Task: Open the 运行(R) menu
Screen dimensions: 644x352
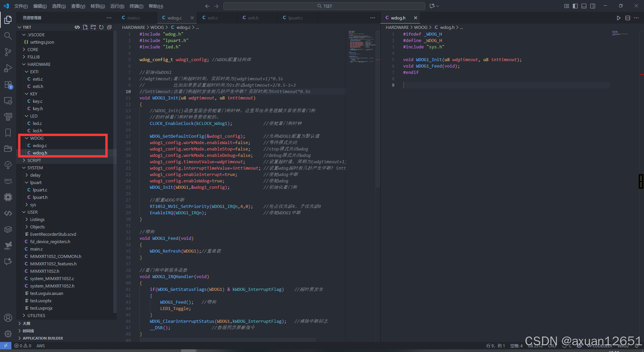Action: [x=117, y=6]
